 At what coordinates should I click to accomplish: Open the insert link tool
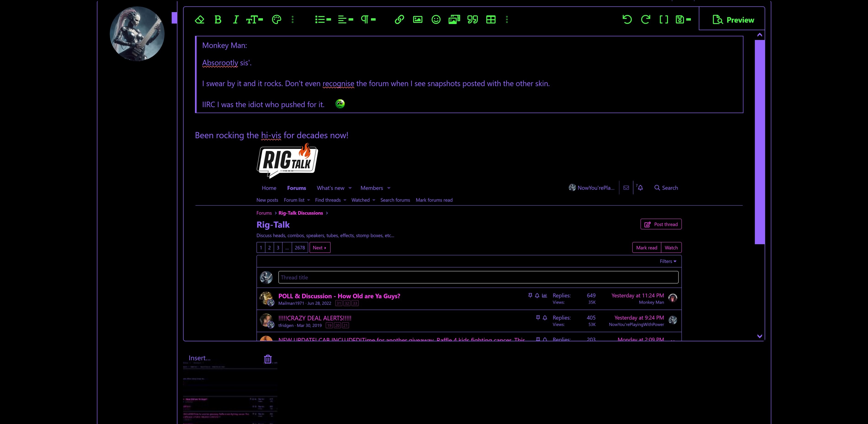point(399,20)
